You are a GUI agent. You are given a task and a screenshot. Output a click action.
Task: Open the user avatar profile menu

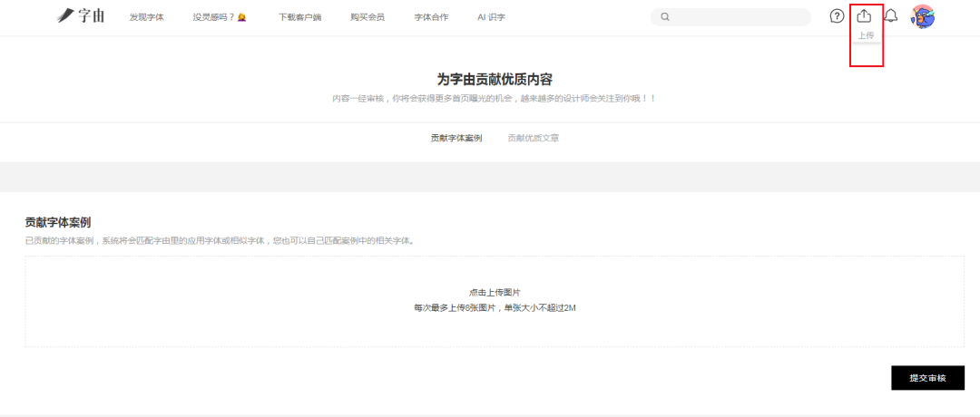[x=923, y=16]
